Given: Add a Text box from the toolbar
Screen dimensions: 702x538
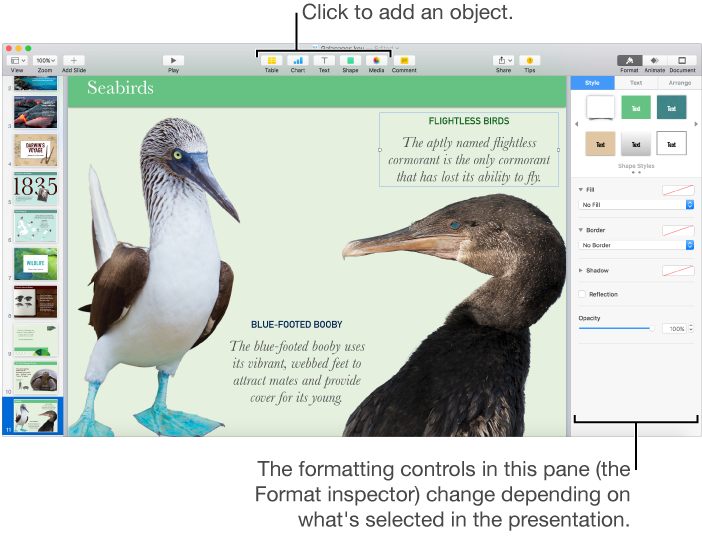Looking at the screenshot, I should (324, 60).
